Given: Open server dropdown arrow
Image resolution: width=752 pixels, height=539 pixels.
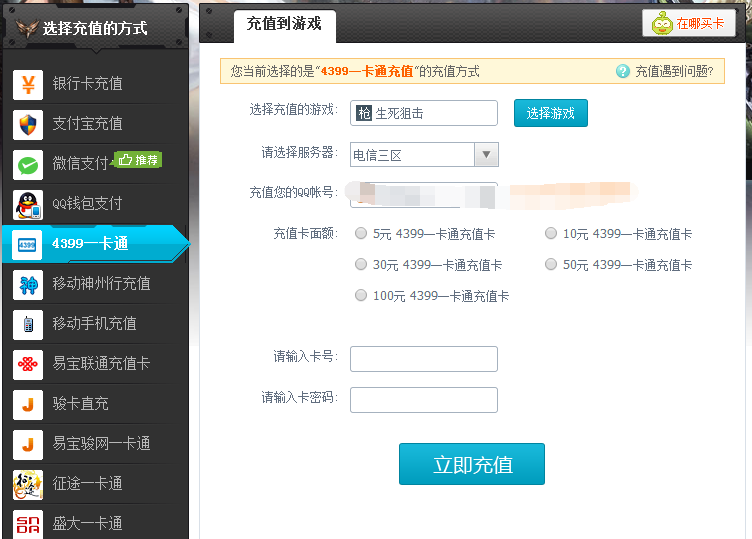Looking at the screenshot, I should click(x=486, y=154).
